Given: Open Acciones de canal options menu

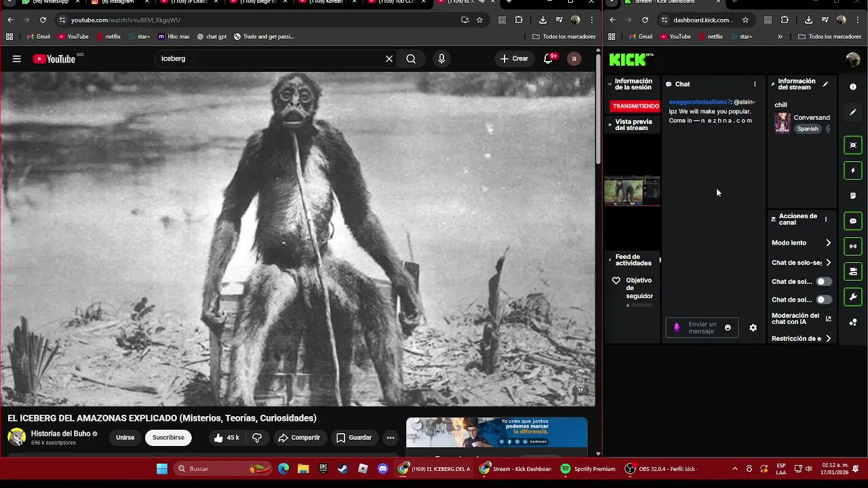Looking at the screenshot, I should (825, 220).
